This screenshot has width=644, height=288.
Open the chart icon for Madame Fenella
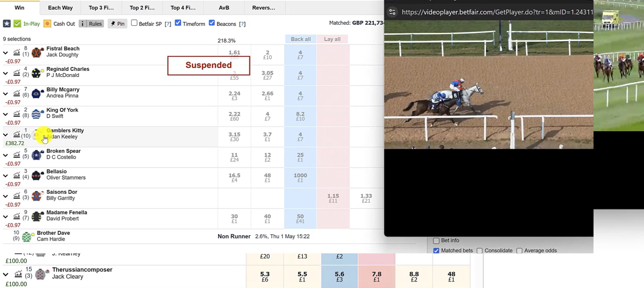tap(17, 216)
